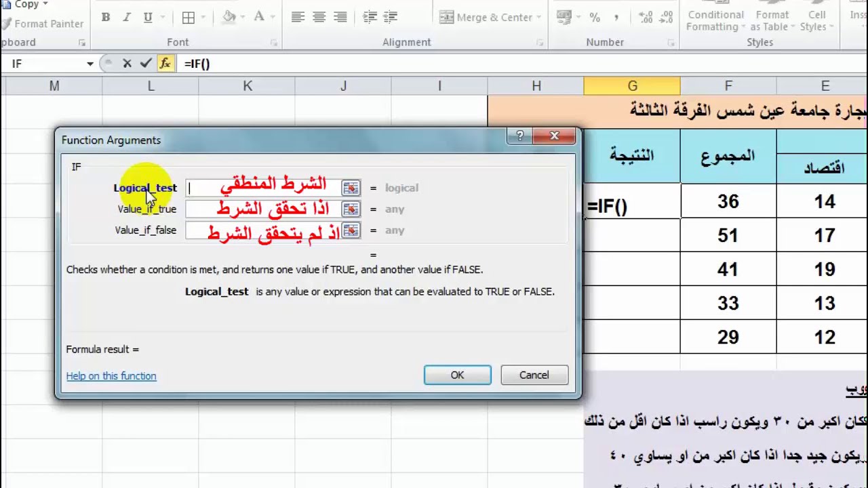The width and height of the screenshot is (868, 488).
Task: Apply font color letter A
Action: [258, 18]
